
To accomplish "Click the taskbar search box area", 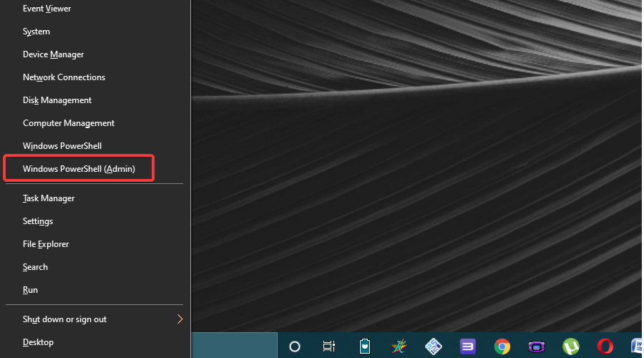I will [235, 345].
